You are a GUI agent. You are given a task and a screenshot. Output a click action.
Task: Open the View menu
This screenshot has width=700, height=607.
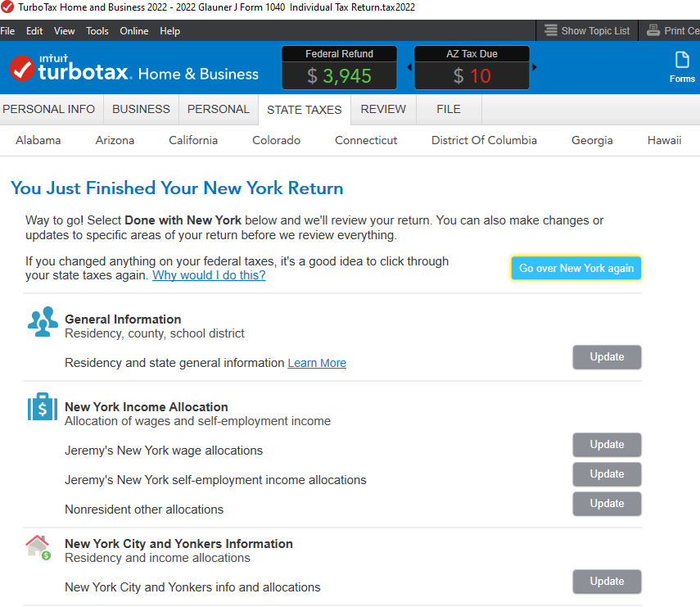(x=65, y=31)
